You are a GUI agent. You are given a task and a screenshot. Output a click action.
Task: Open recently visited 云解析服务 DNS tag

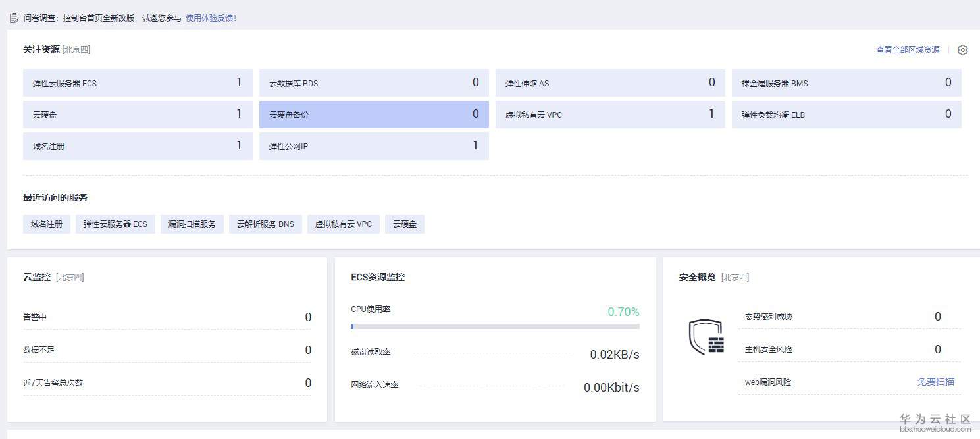point(265,224)
